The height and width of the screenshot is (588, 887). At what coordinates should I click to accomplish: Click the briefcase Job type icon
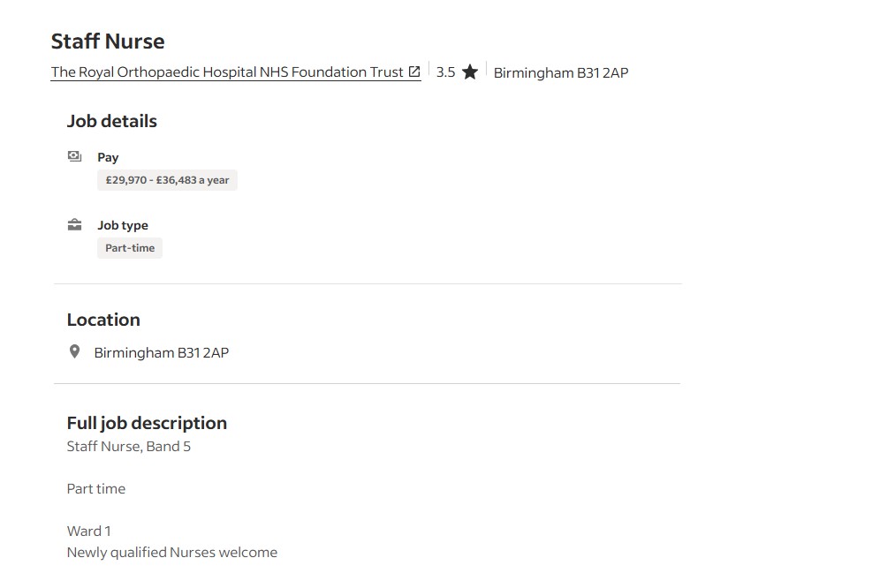click(x=75, y=225)
